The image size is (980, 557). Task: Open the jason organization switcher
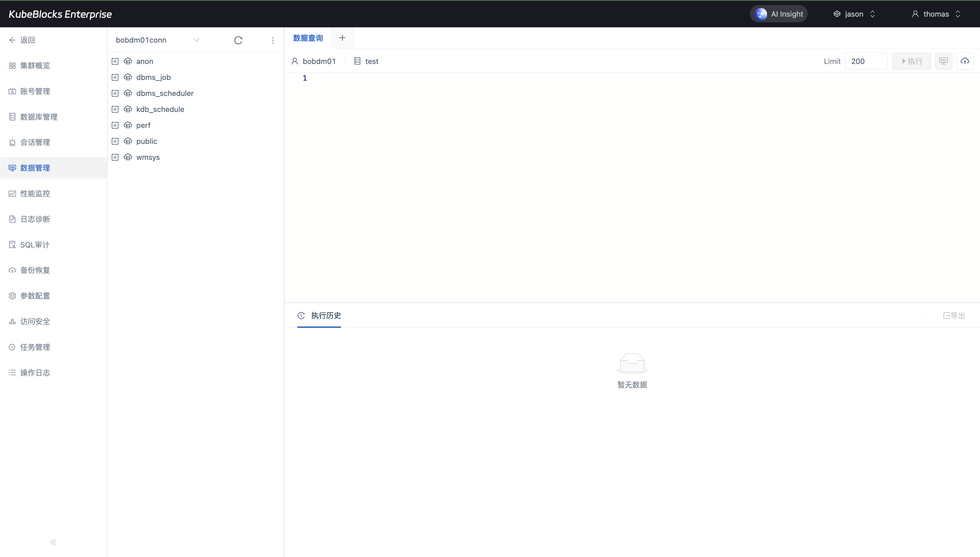(x=854, y=14)
